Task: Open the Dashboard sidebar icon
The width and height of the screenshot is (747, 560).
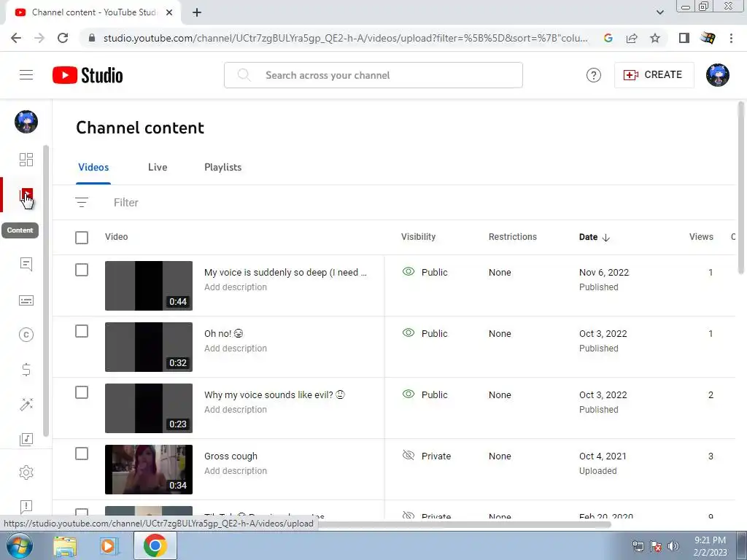Action: point(26,160)
